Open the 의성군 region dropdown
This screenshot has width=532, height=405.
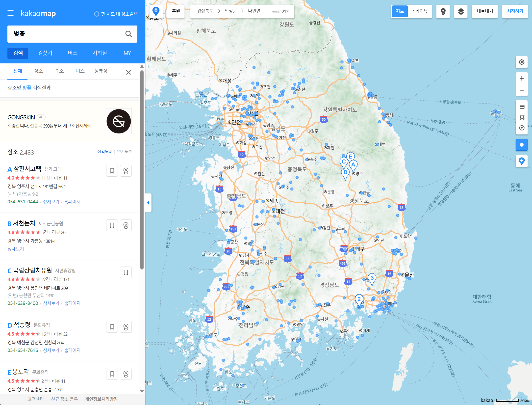230,11
